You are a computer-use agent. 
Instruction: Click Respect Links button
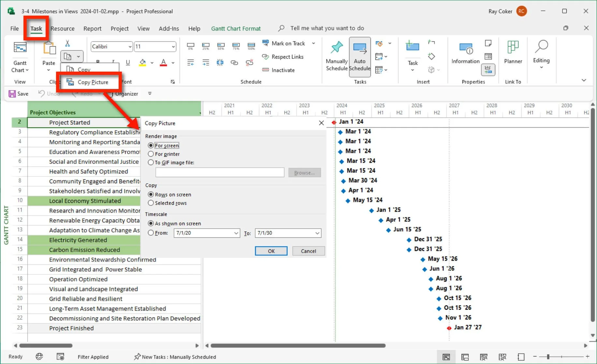tap(283, 57)
